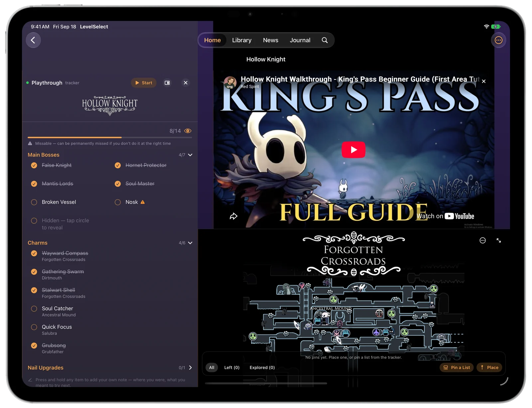Open the search magnifier in nav bar
Screen dimensions: 532x408
pyautogui.click(x=325, y=40)
